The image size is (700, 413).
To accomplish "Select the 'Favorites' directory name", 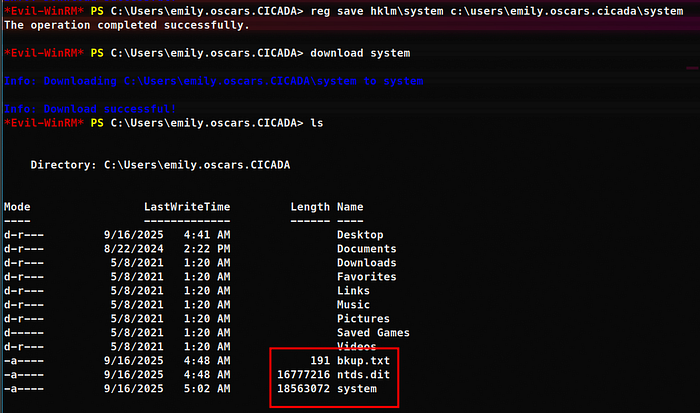I will point(367,277).
